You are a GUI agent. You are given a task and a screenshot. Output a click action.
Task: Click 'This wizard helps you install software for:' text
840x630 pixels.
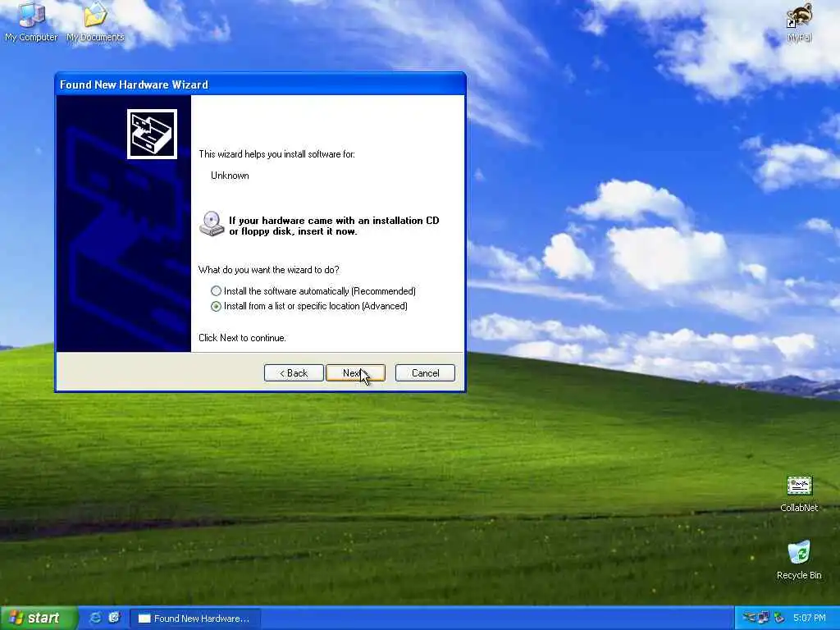[277, 154]
